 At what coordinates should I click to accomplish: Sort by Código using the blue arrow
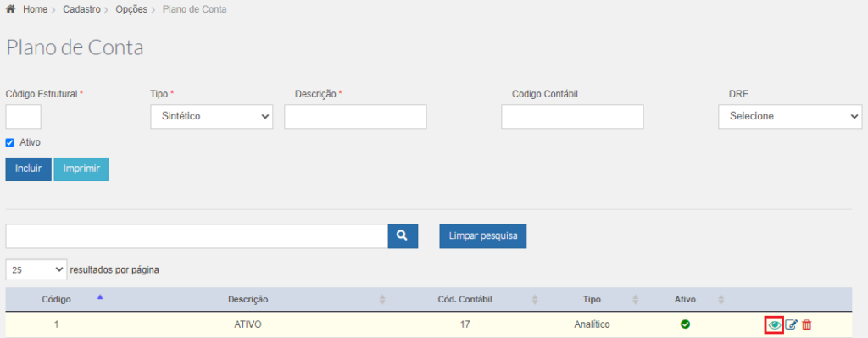100,297
